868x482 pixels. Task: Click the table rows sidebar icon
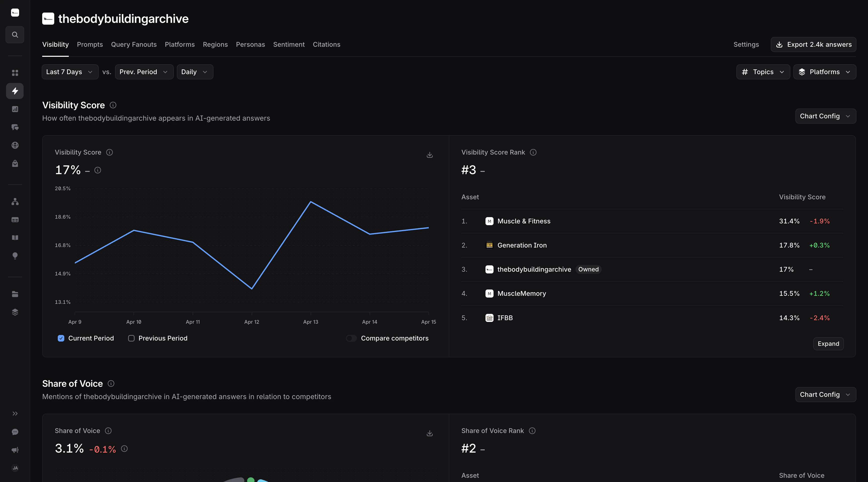coord(15,220)
